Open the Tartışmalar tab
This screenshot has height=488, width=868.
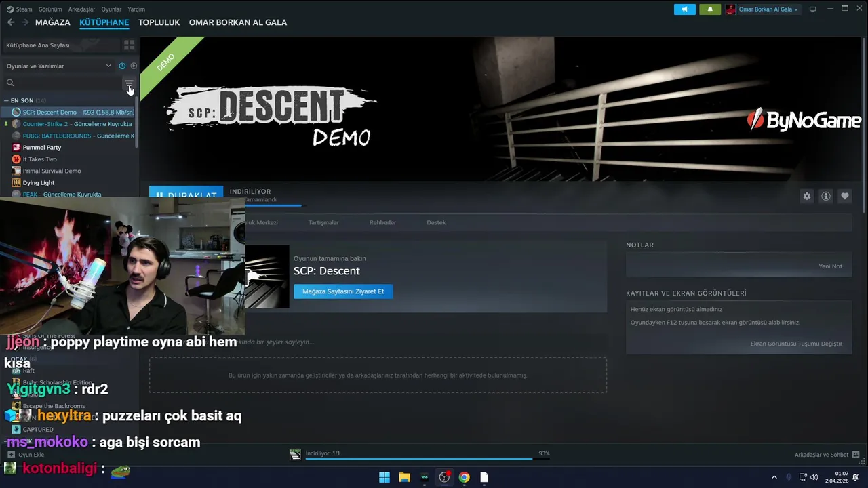click(323, 222)
